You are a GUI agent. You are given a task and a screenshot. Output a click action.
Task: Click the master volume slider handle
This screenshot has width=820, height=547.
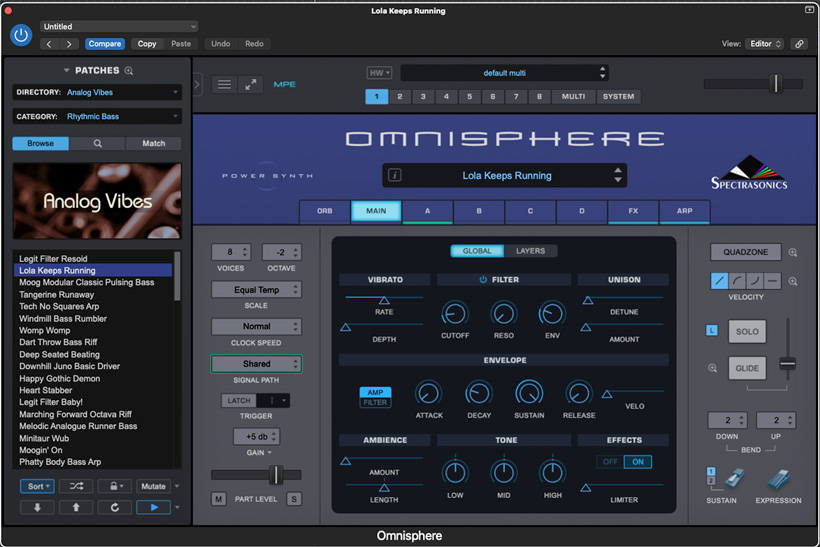coord(776,84)
